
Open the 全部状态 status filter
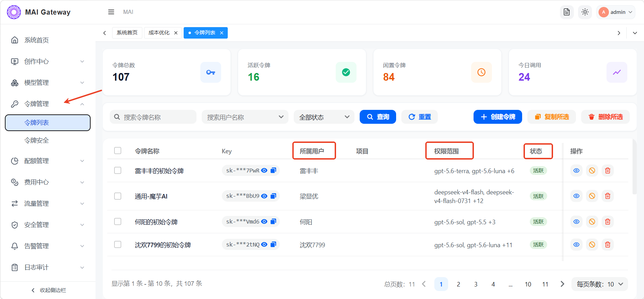click(324, 117)
